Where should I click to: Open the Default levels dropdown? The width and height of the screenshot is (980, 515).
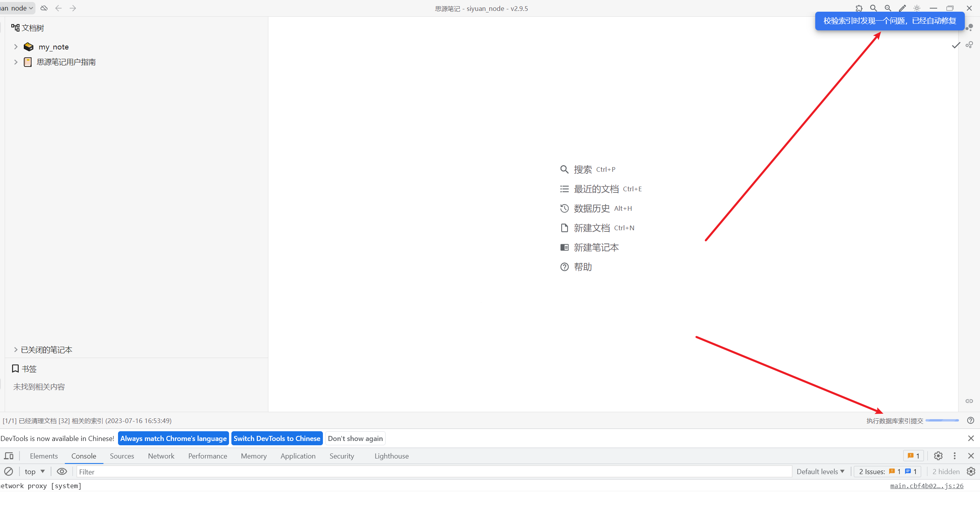[x=820, y=471]
